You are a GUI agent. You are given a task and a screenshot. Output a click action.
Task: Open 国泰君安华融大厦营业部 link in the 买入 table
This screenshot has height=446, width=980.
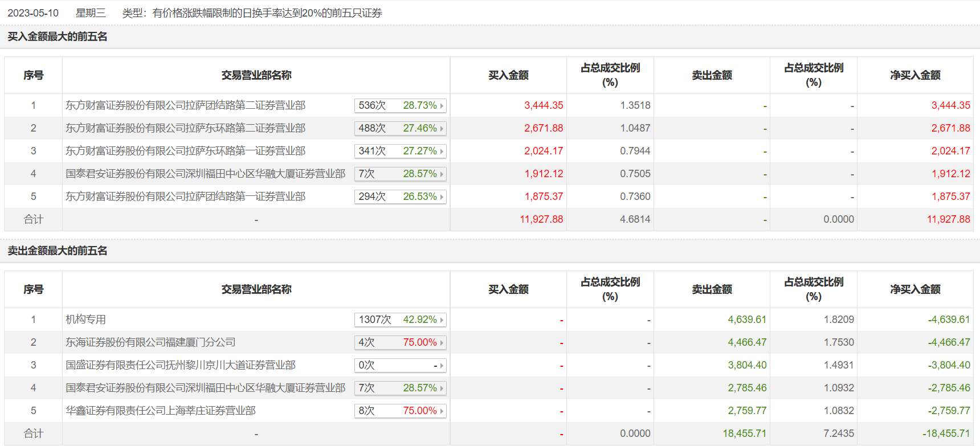click(206, 174)
